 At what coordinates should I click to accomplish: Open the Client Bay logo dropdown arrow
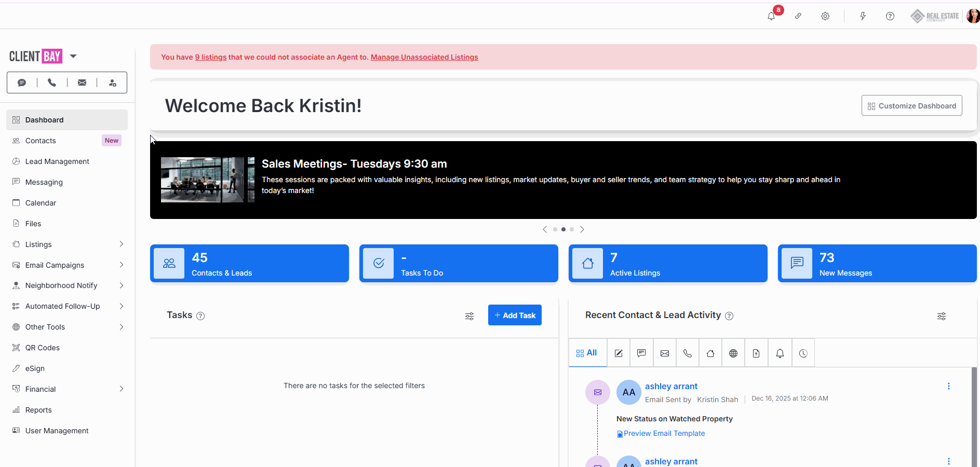coord(73,56)
